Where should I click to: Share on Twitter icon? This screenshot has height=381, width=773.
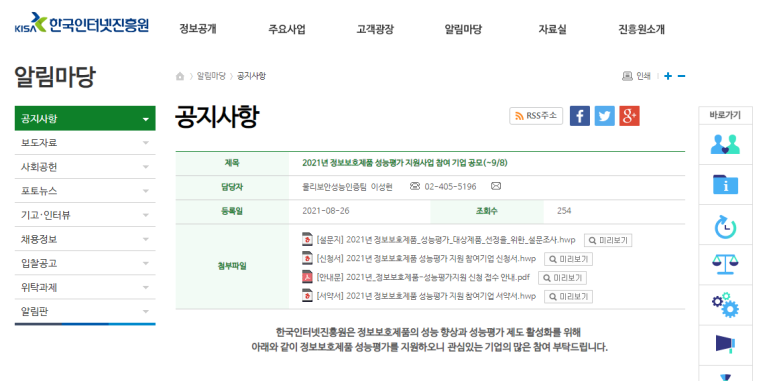604,116
